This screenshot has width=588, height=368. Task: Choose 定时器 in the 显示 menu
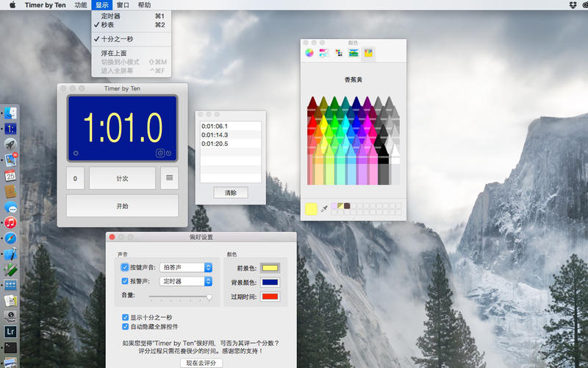[132, 16]
